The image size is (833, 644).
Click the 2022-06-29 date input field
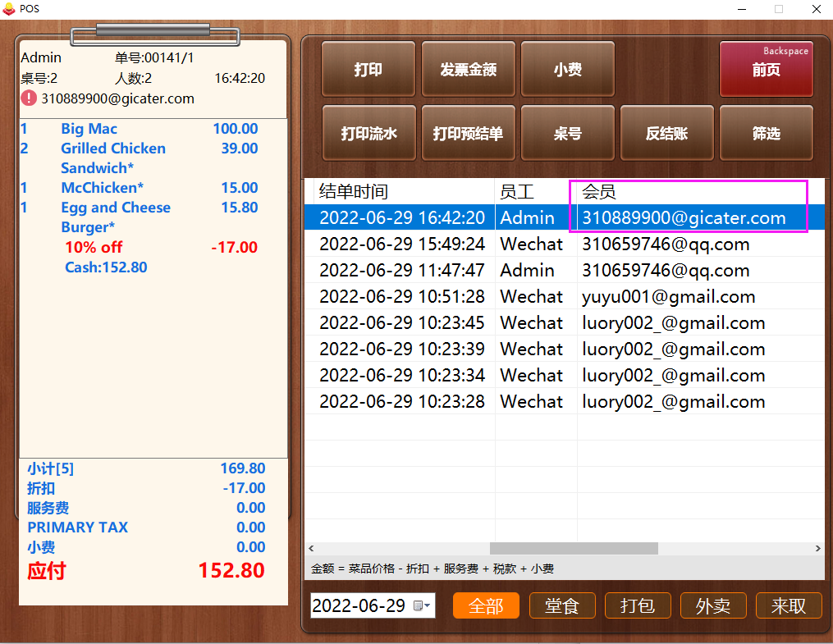[373, 605]
